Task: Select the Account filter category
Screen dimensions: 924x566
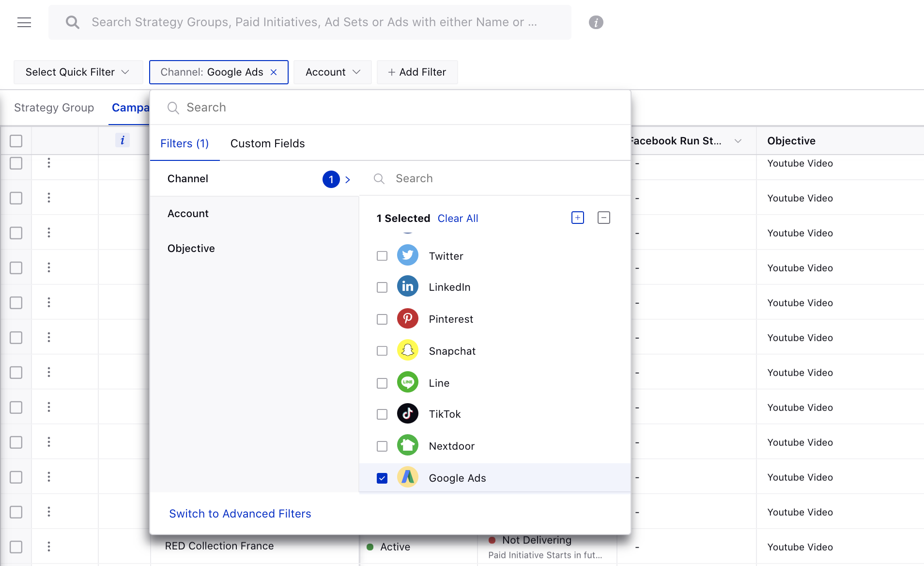Action: [x=255, y=214]
